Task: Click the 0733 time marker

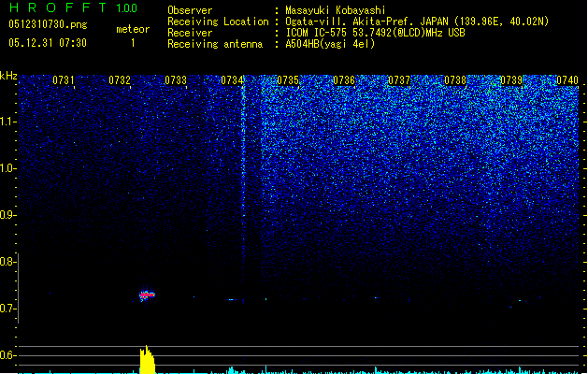Action: (x=176, y=80)
